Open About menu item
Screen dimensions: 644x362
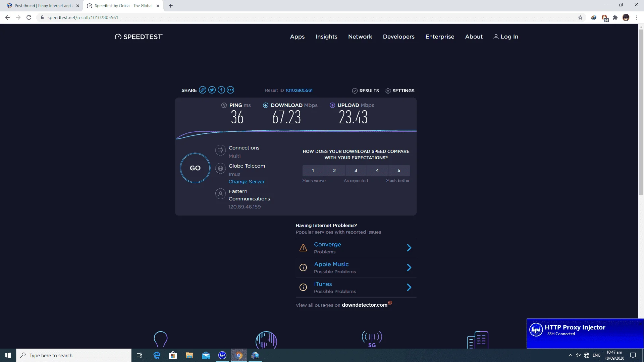[x=474, y=37]
